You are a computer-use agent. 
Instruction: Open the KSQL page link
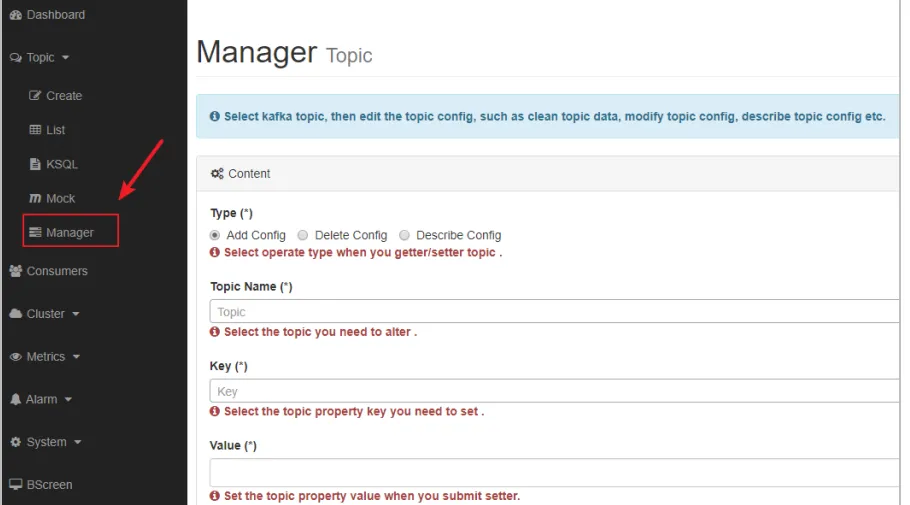61,164
